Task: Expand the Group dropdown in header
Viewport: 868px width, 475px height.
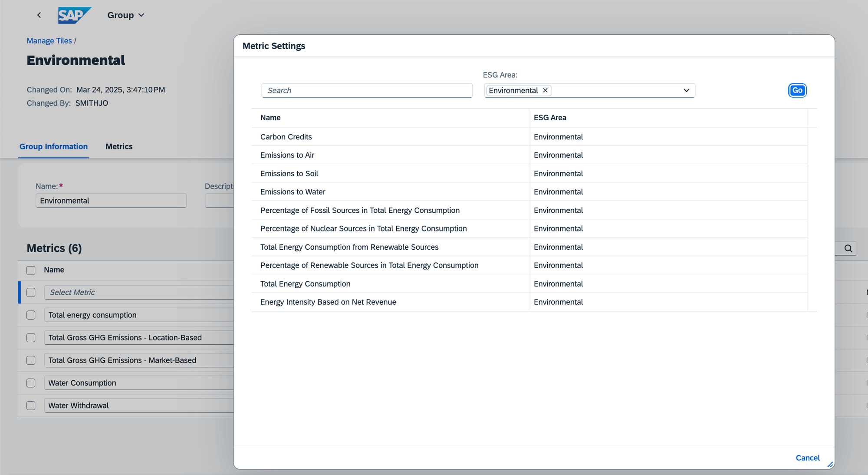Action: [125, 15]
